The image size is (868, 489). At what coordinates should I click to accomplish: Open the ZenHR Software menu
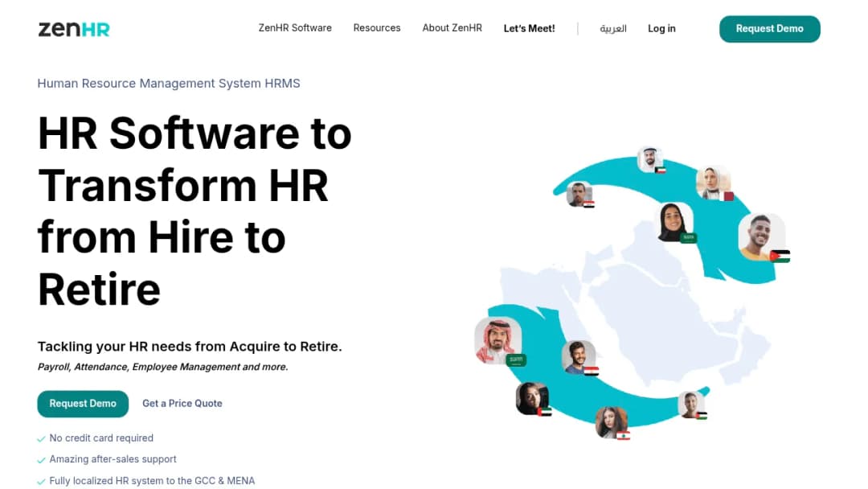[x=295, y=28]
